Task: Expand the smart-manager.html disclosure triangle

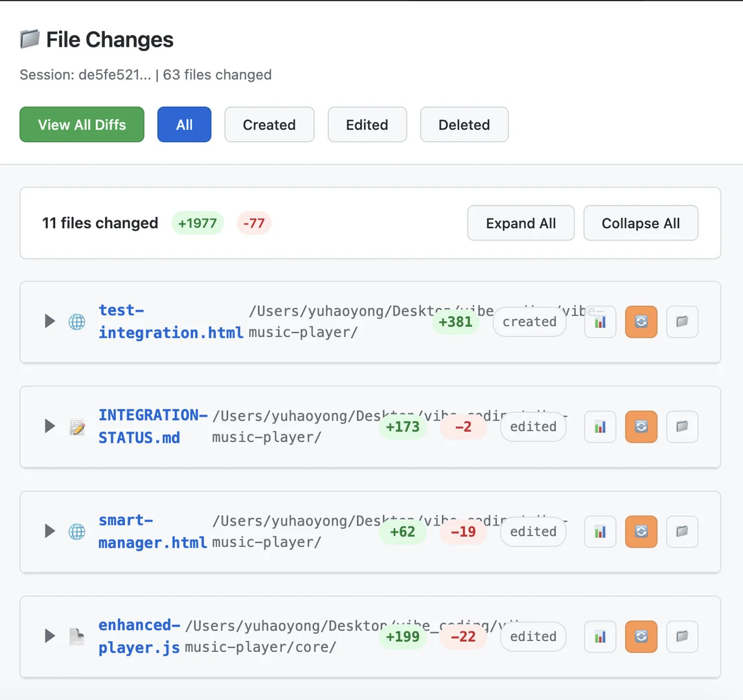Action: [x=50, y=531]
